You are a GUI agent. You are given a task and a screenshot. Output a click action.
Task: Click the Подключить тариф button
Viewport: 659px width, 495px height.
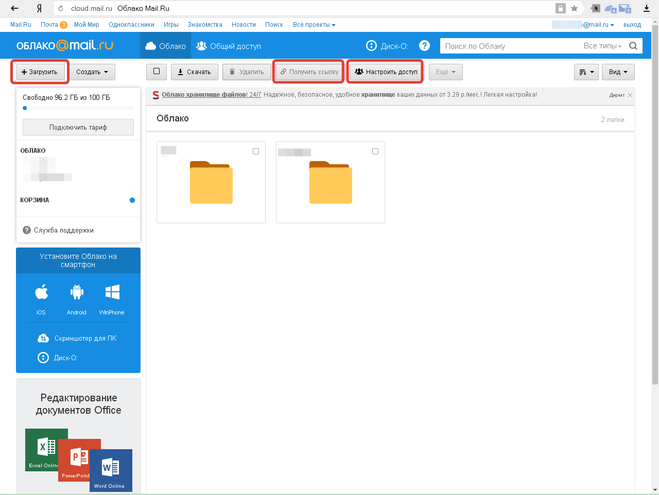click(78, 127)
